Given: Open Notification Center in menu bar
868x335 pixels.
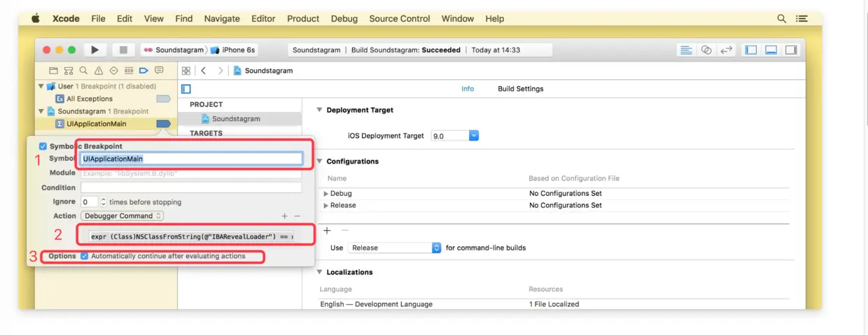Looking at the screenshot, I should tap(802, 19).
